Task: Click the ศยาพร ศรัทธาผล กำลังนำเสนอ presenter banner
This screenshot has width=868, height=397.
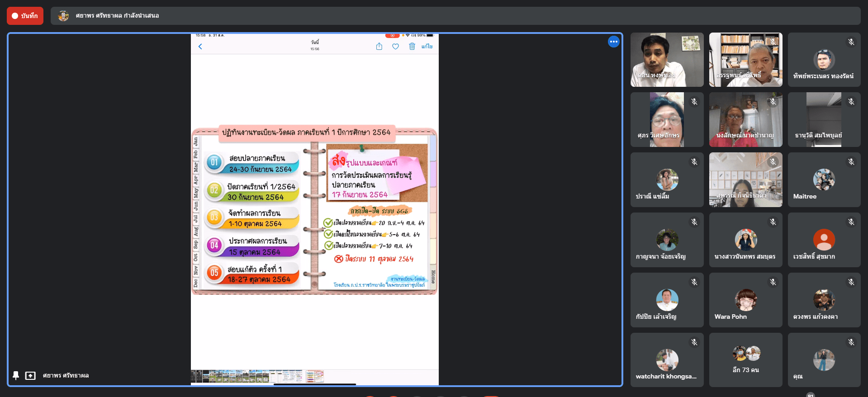Action: 118,16
